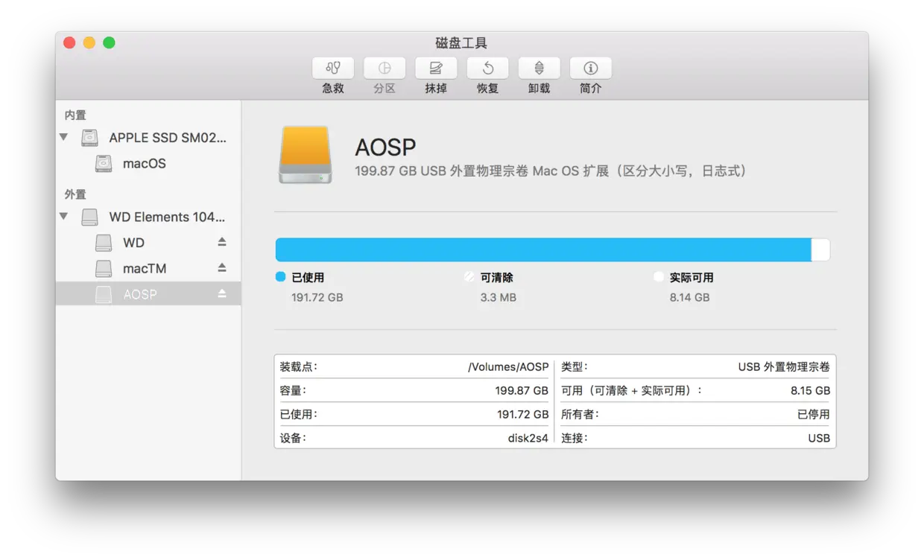Minimize the Disk Utility window
The height and width of the screenshot is (560, 924).
click(89, 43)
